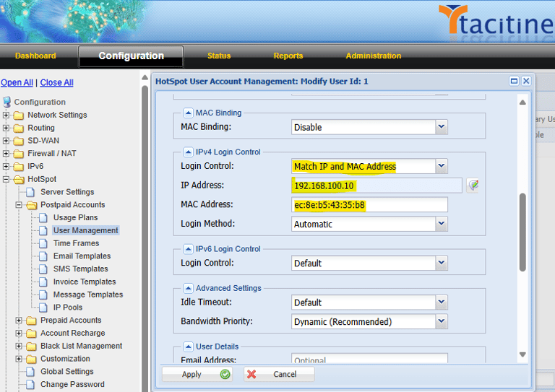The height and width of the screenshot is (392, 555).
Task: Cancel the user modification
Action: coord(279,374)
